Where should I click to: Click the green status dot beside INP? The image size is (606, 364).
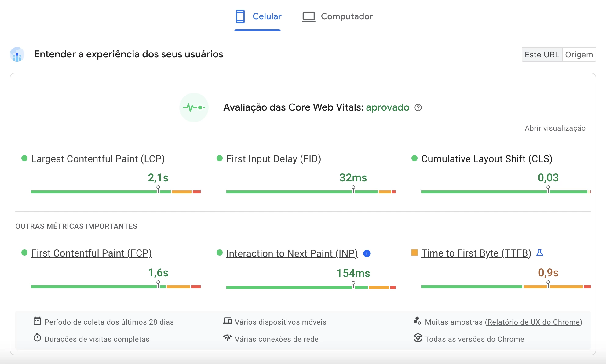pos(220,253)
